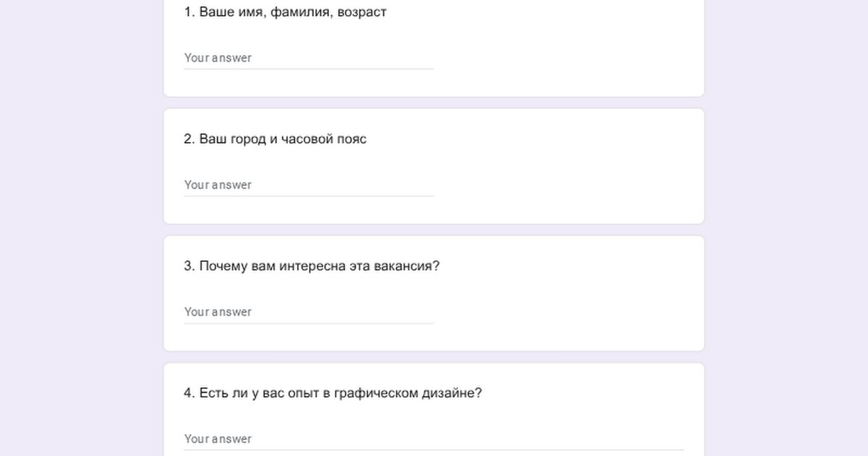Select answer field under "Почему вам интересна эта вакансия?"
Image resolution: width=868 pixels, height=456 pixels.
coord(309,312)
